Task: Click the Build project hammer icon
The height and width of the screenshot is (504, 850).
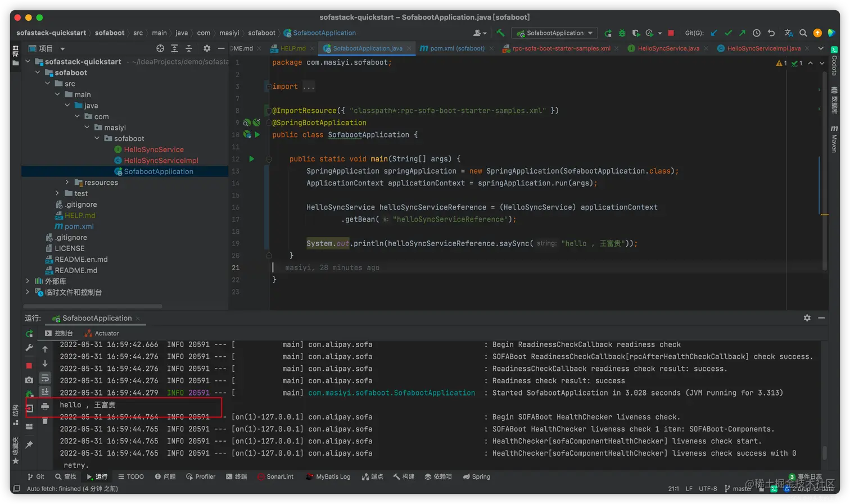Action: click(x=500, y=33)
